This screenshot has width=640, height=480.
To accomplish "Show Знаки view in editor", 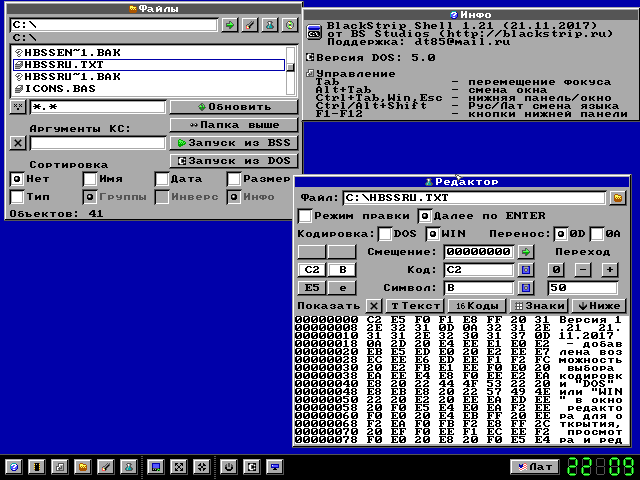I will [539, 306].
